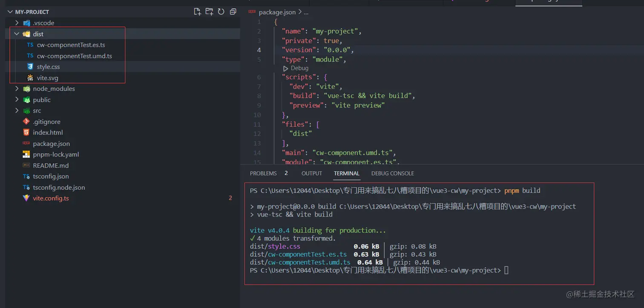Click the HTML5 icon beside index.html
This screenshot has width=644, height=308.
coord(26,133)
